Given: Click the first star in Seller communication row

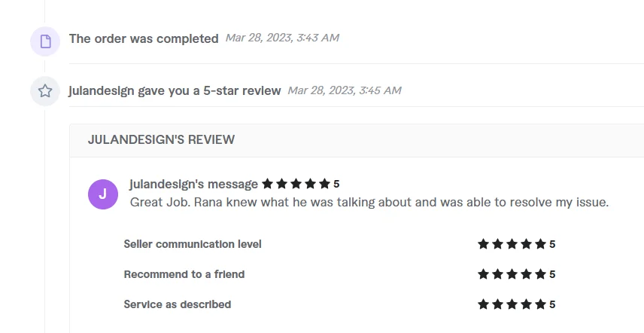Looking at the screenshot, I should (484, 244).
